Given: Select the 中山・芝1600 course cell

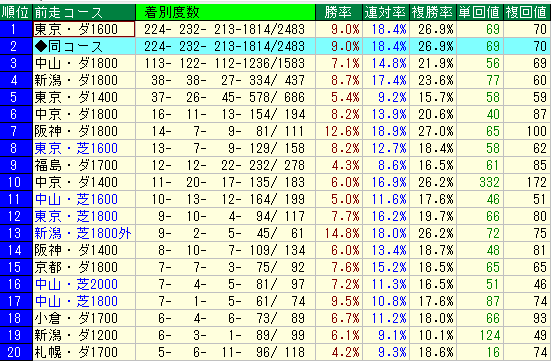Looking at the screenshot, I should (x=84, y=199).
